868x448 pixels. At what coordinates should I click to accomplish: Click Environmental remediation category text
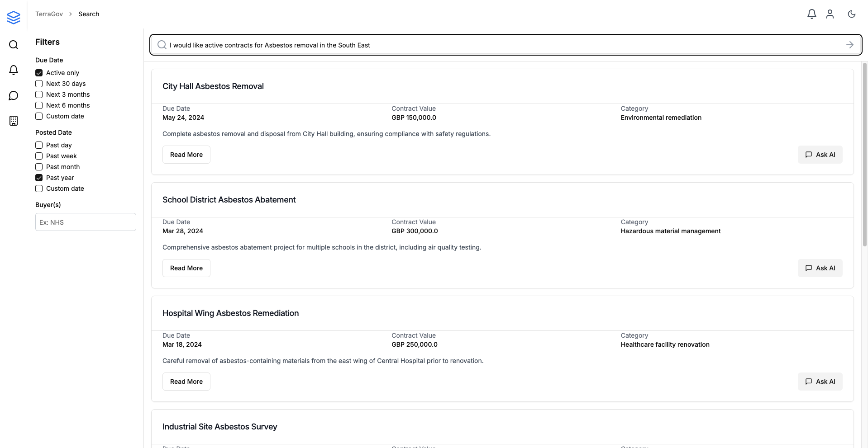[661, 118]
